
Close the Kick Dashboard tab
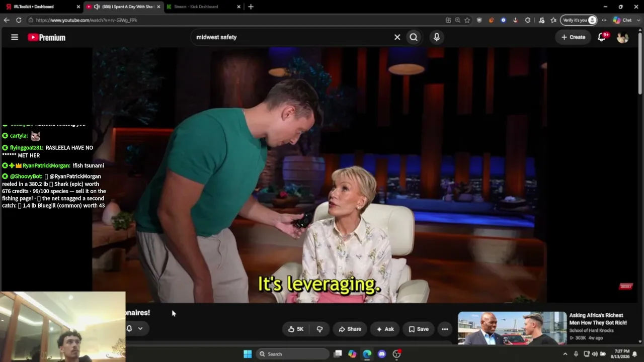(239, 7)
